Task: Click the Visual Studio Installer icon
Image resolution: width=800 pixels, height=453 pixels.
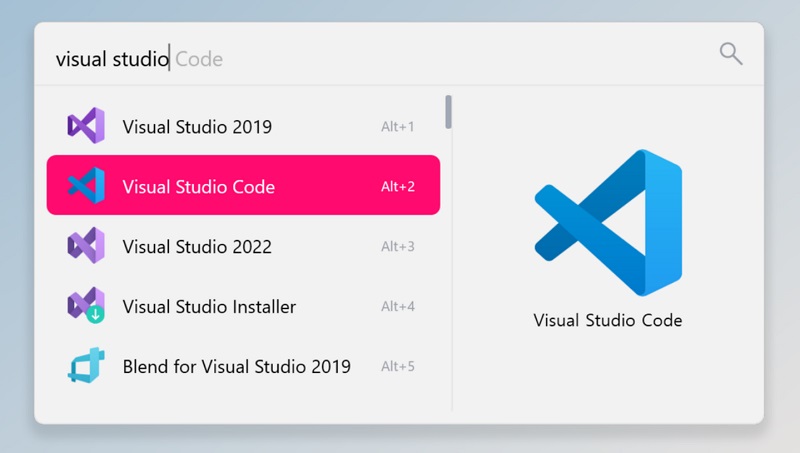Action: click(86, 306)
